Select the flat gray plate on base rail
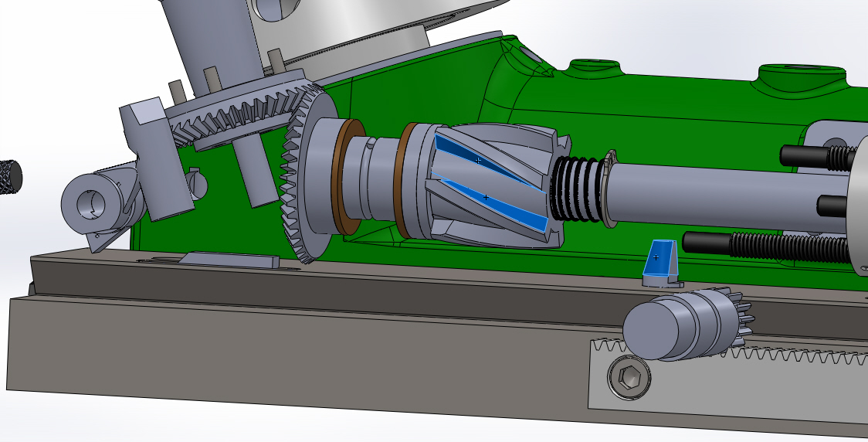 [230, 260]
